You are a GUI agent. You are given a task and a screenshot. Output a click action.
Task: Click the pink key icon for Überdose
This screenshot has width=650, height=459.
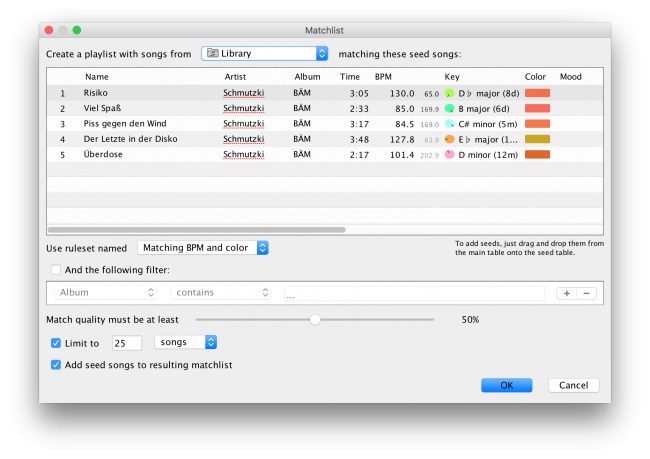449,155
